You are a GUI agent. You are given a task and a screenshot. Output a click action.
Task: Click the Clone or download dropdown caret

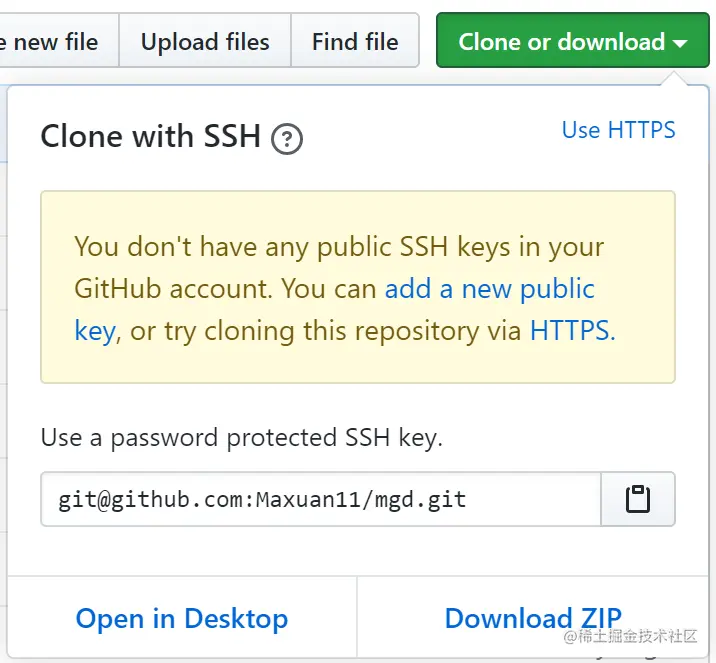point(681,43)
